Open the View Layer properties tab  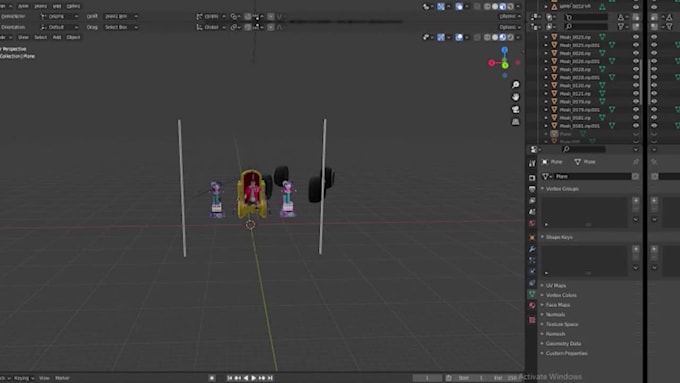532,200
